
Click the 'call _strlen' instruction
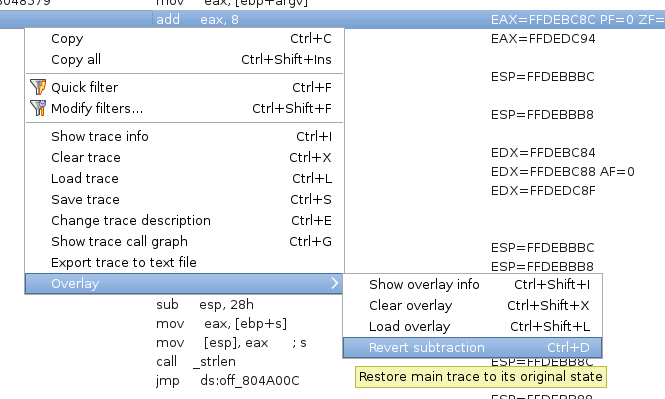pyautogui.click(x=196, y=362)
